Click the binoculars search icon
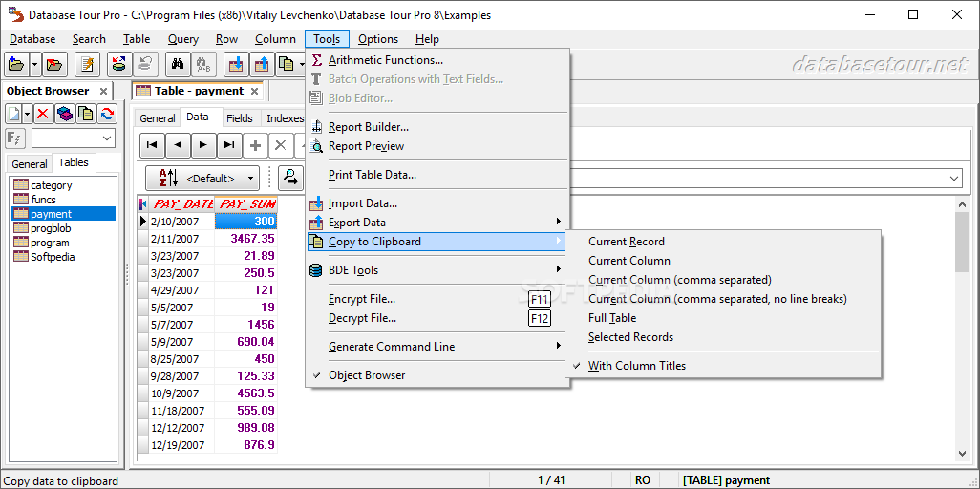This screenshot has width=980, height=489. 178,64
